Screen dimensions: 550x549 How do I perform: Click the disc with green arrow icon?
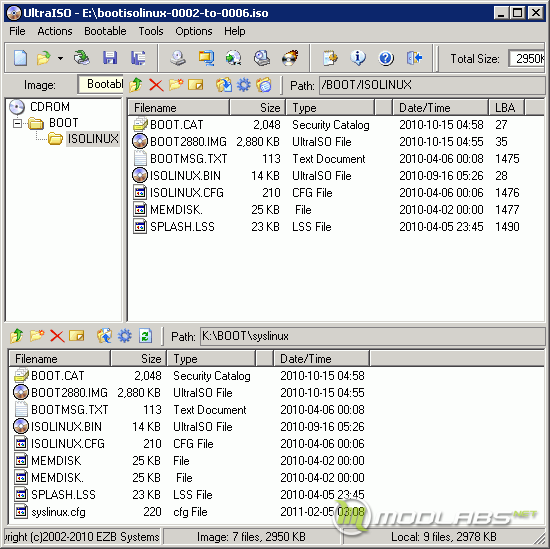tap(234, 58)
